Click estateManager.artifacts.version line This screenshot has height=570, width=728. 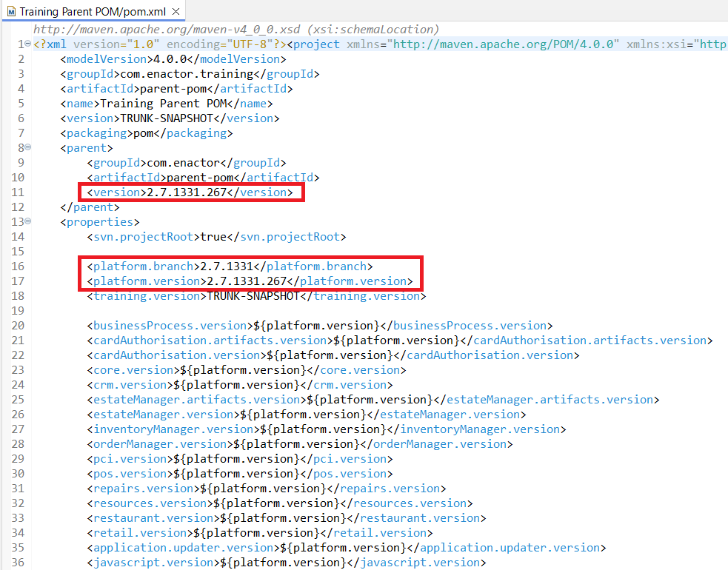click(x=373, y=400)
